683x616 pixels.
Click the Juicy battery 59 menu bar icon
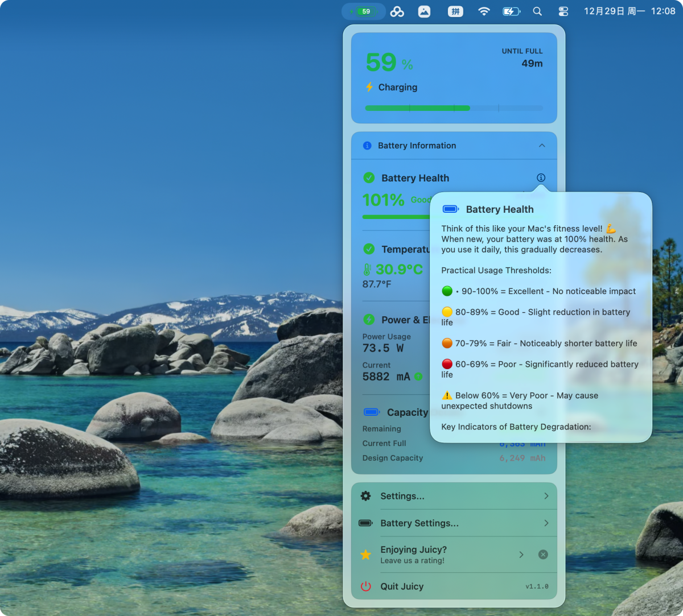[x=364, y=11]
